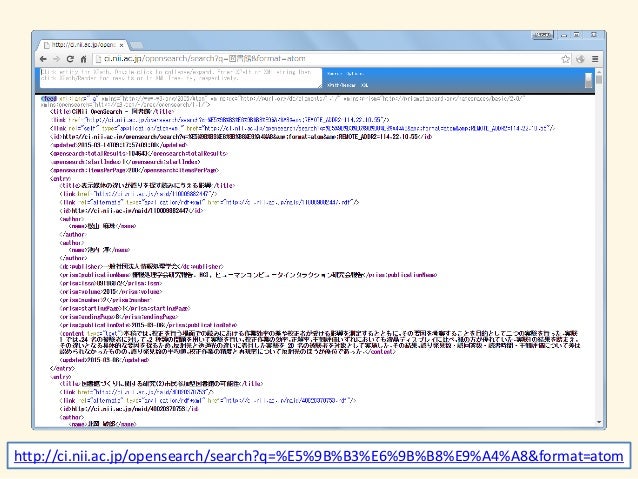This screenshot has width=638, height=479.
Task: Select the opensearch:itemsPerPage line
Action: pos(135,170)
